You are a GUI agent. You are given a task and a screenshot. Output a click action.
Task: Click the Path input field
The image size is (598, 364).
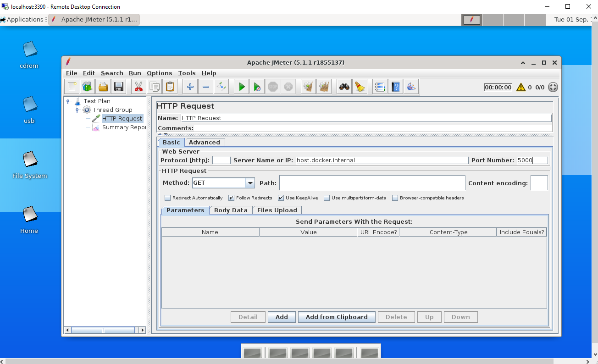[372, 183]
